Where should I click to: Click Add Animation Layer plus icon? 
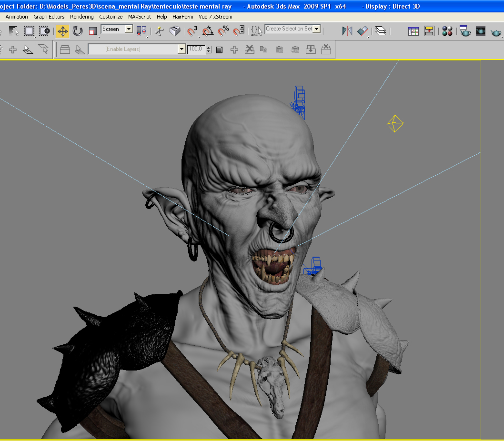(234, 50)
